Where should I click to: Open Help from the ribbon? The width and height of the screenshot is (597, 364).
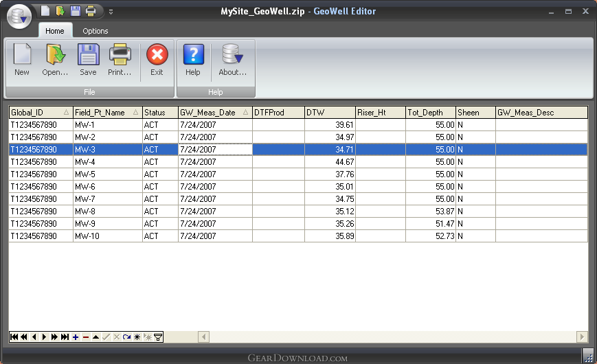(194, 60)
